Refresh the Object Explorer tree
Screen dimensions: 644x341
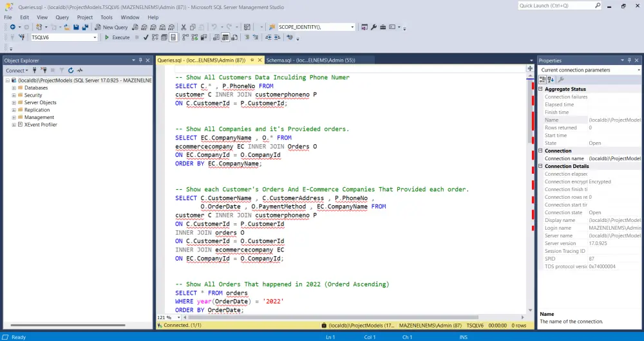coord(71,71)
